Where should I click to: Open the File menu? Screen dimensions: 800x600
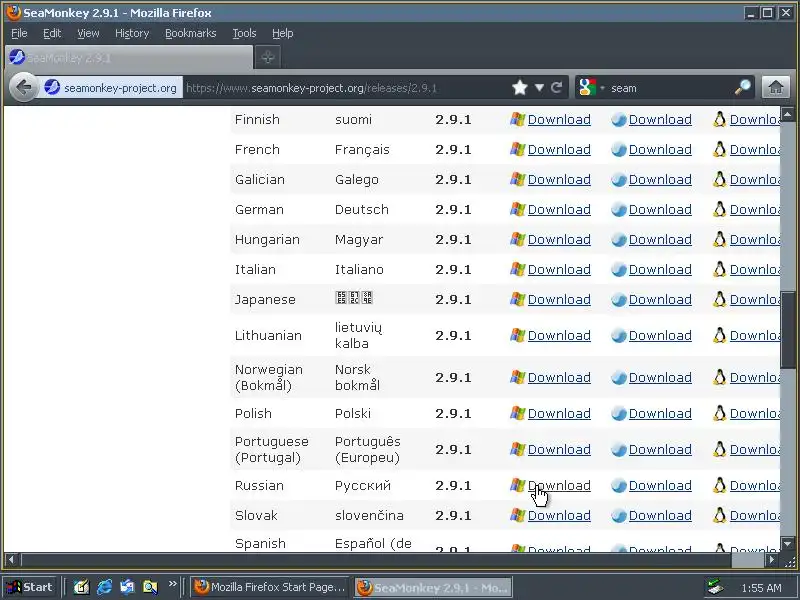pyautogui.click(x=19, y=33)
